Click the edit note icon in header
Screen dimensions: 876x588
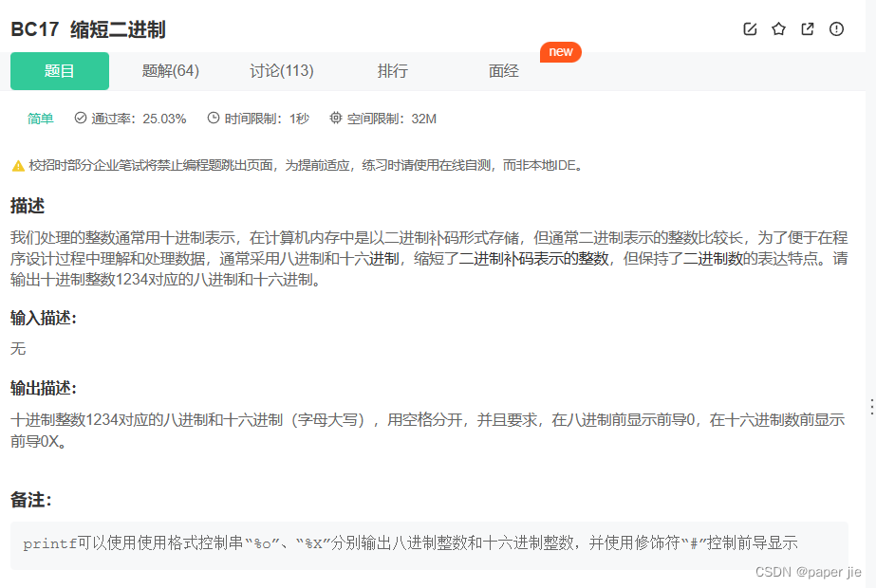[750, 29]
